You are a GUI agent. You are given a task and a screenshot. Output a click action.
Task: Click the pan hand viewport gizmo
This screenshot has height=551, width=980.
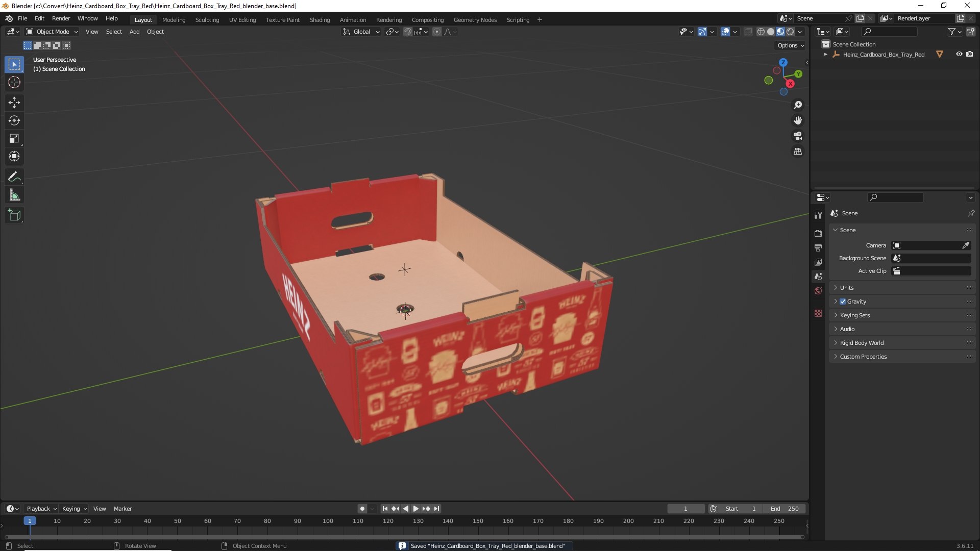coord(798,120)
